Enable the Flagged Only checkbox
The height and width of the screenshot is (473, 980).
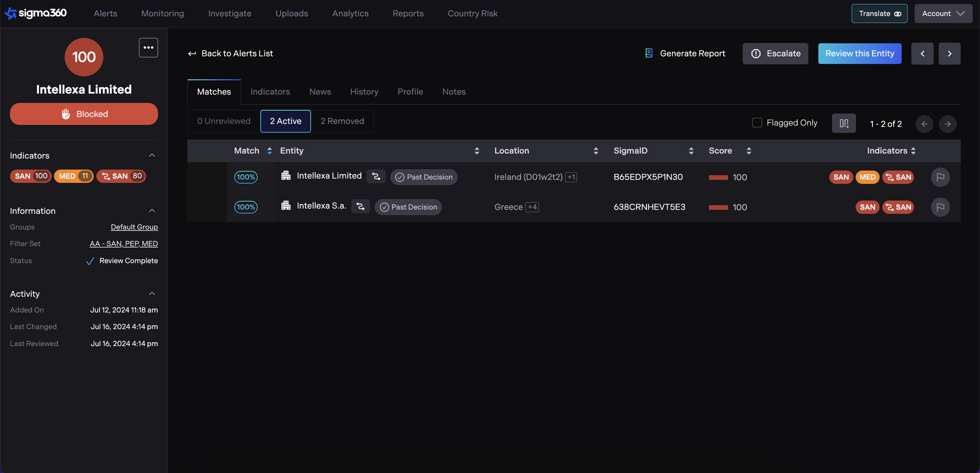757,123
